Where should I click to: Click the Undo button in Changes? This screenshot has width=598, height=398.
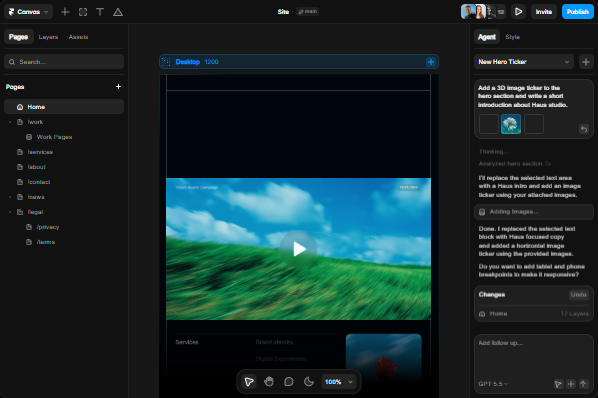(578, 294)
